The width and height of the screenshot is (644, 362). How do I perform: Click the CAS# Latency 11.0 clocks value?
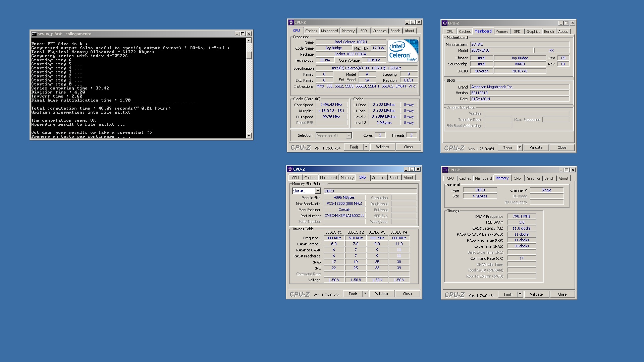click(522, 228)
